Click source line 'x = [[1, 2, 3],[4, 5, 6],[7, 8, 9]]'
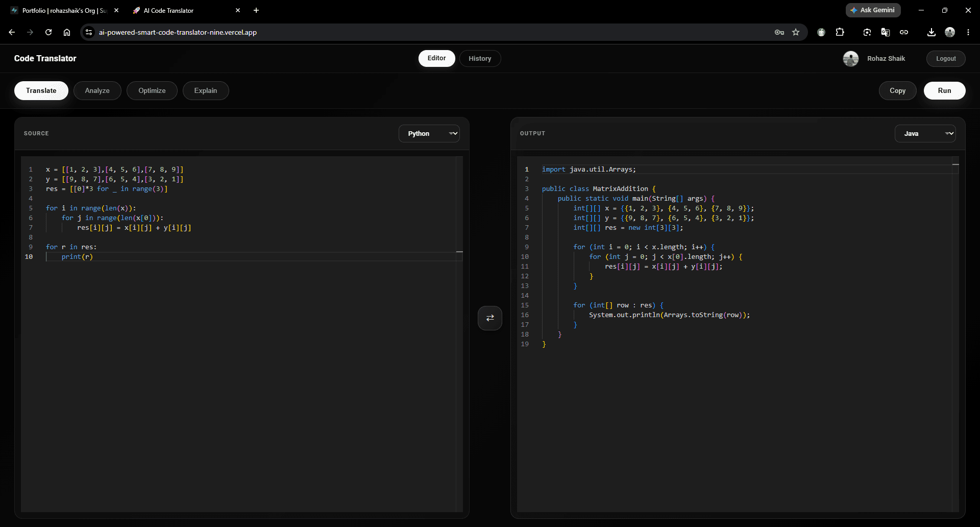 click(x=114, y=169)
